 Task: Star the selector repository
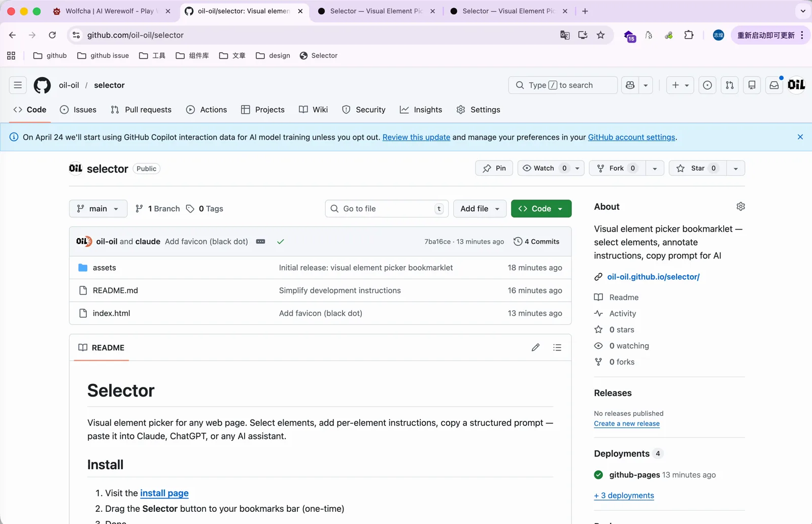point(698,168)
